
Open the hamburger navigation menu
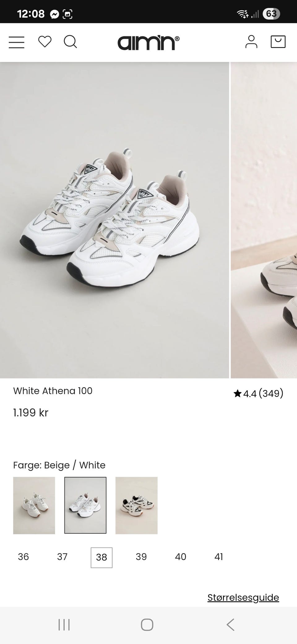point(16,42)
